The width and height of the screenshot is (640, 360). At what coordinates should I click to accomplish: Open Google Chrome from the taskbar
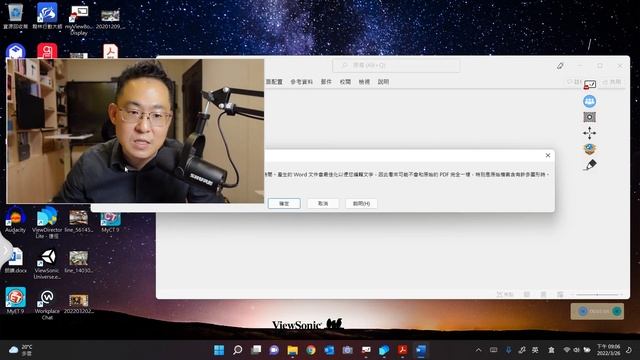311,350
